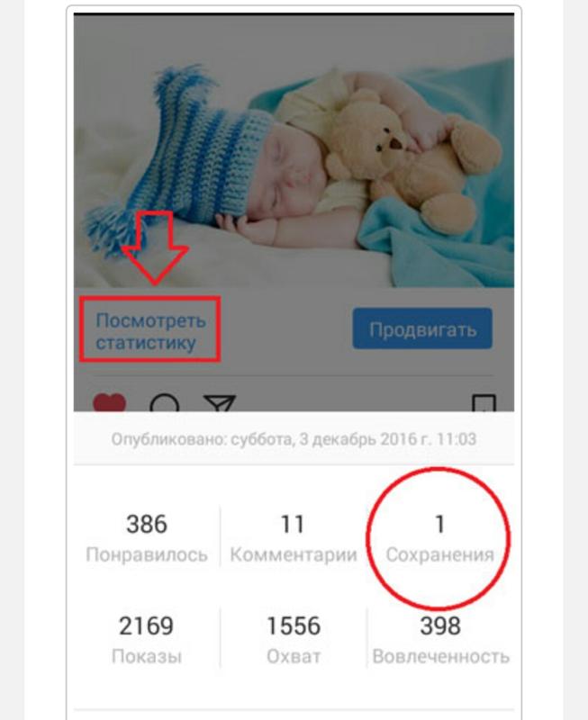Screen dimensions: 588x720
Task: Select the 1 Сохранения stat
Action: (439, 538)
